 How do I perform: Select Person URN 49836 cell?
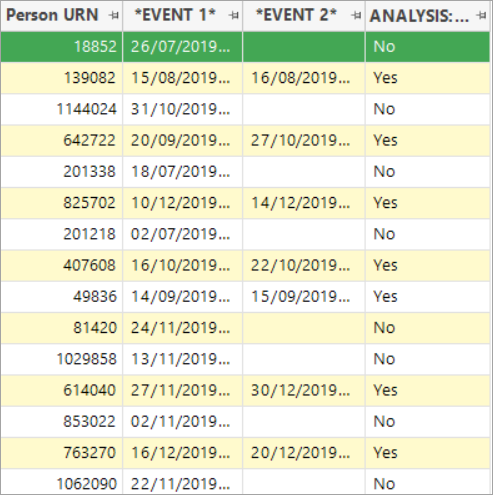click(61, 297)
